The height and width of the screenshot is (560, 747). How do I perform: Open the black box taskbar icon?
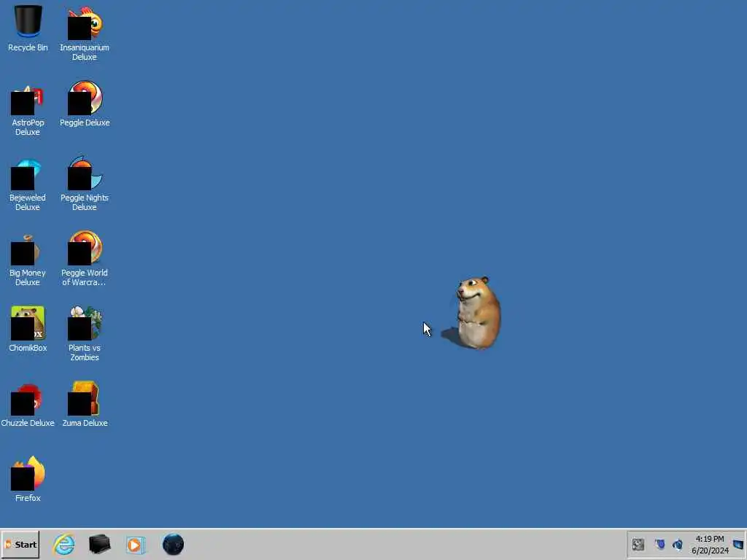(99, 544)
